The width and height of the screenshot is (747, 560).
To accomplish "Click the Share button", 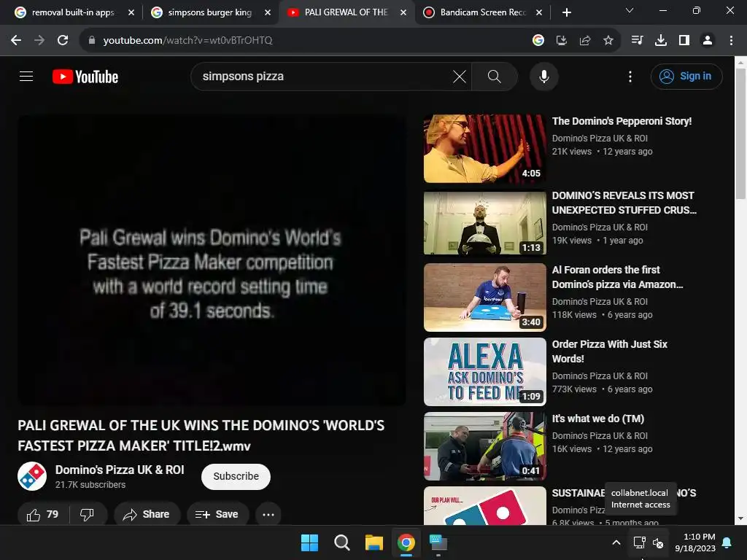I will [146, 514].
